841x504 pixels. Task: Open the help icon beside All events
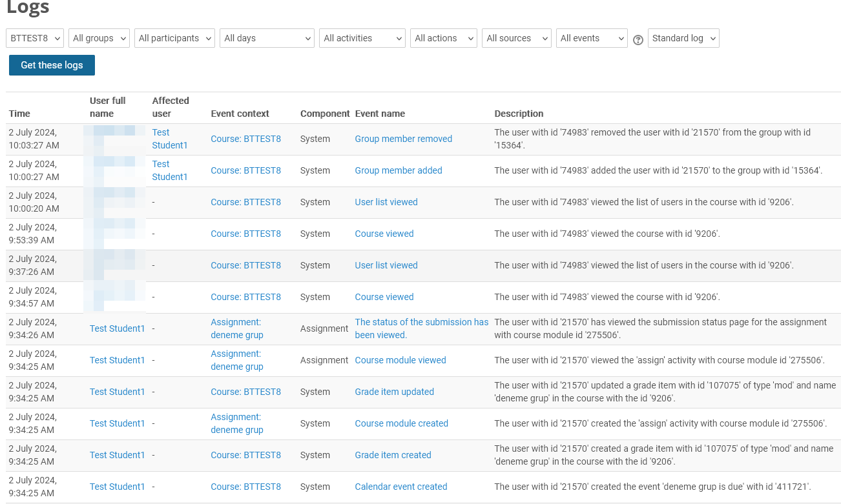click(638, 39)
